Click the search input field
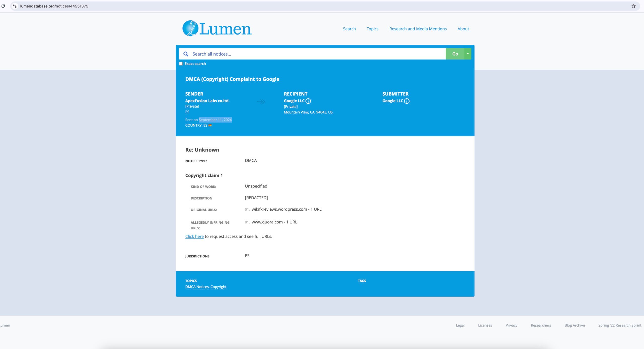 tap(312, 54)
